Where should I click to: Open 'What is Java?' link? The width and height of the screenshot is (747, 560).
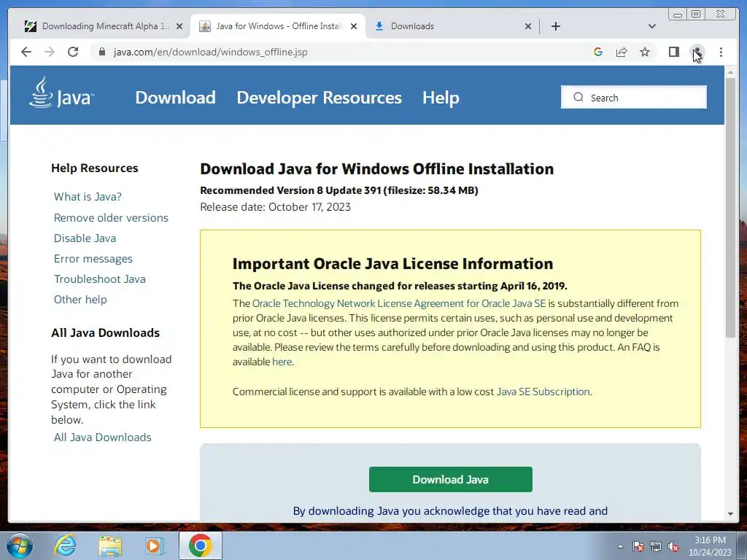[88, 197]
